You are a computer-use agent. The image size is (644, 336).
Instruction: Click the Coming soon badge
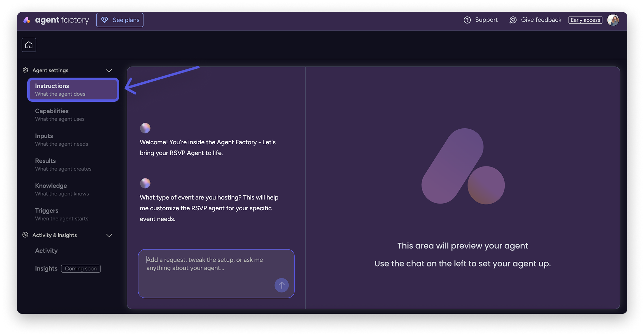click(81, 269)
